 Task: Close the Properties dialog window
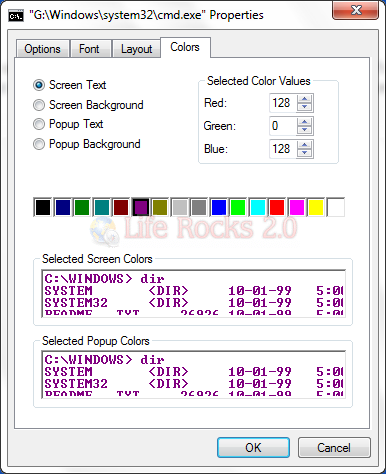(356, 10)
